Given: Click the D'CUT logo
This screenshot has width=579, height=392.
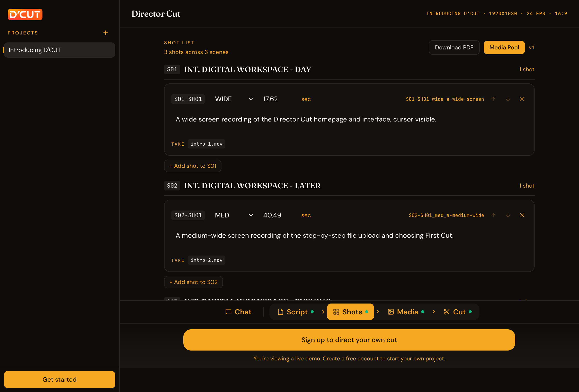Looking at the screenshot, I should pyautogui.click(x=25, y=14).
